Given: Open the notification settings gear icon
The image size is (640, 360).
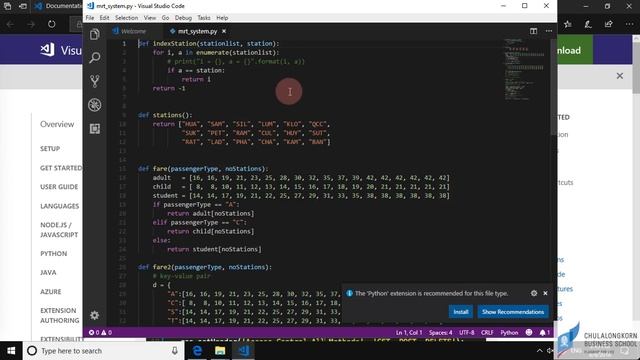Looking at the screenshot, I should point(533,293).
